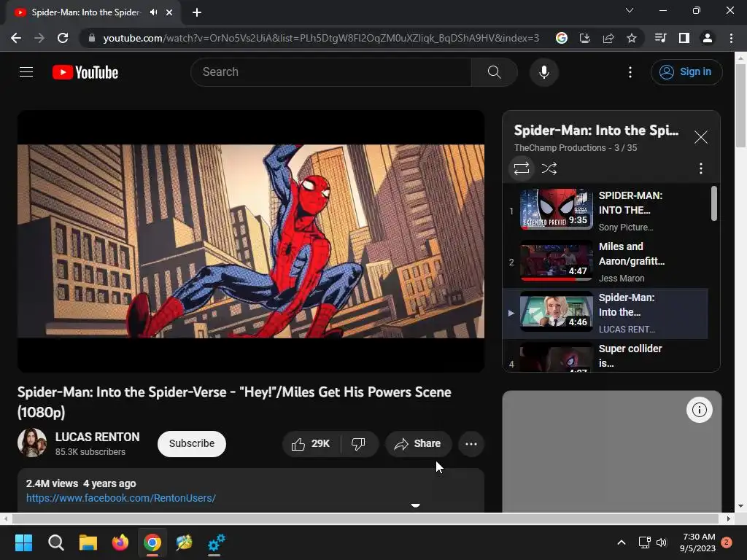
Task: Click the video player to pause
Action: pyautogui.click(x=251, y=241)
